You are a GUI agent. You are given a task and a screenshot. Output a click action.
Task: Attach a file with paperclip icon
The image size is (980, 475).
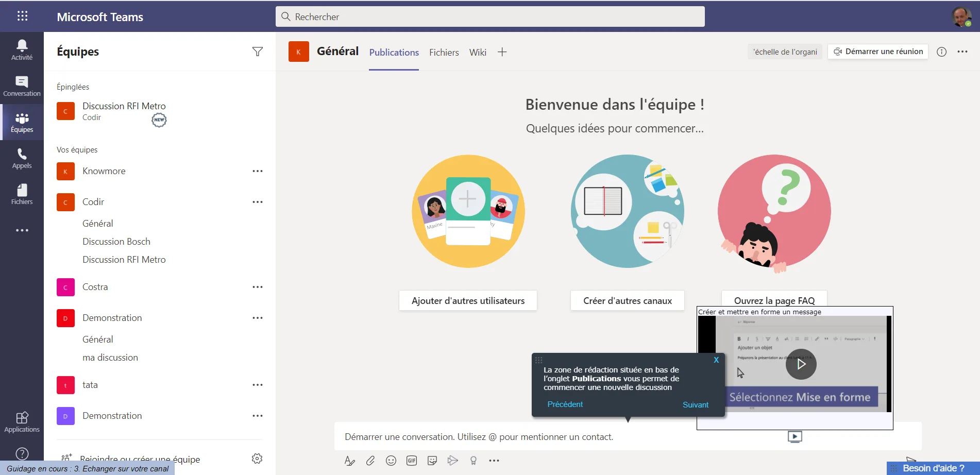click(x=370, y=461)
